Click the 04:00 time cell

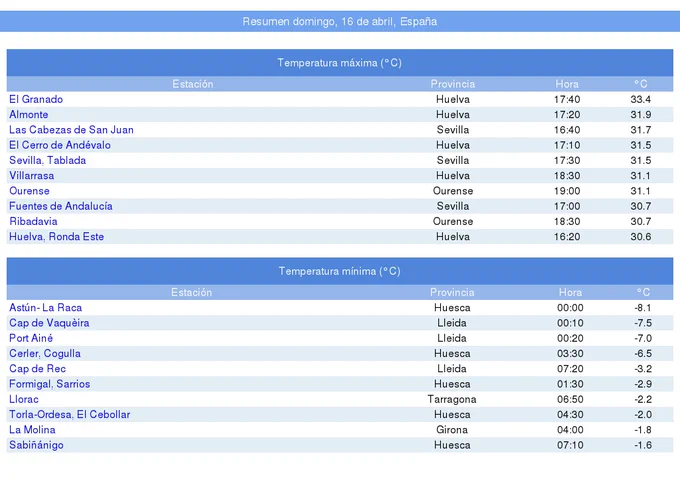[x=570, y=430]
